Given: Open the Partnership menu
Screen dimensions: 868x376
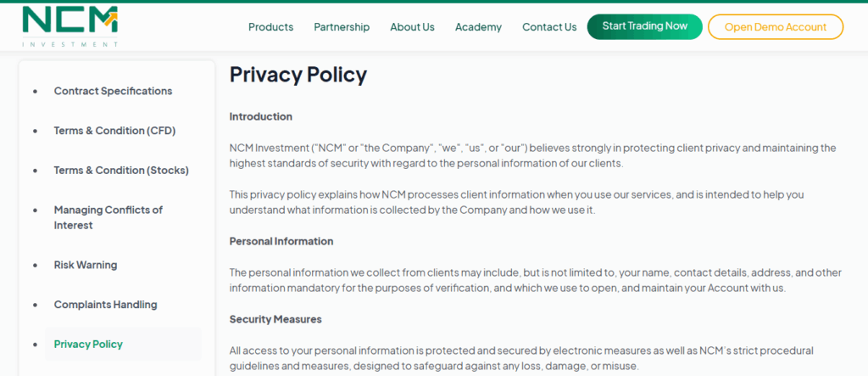Looking at the screenshot, I should click(x=342, y=26).
